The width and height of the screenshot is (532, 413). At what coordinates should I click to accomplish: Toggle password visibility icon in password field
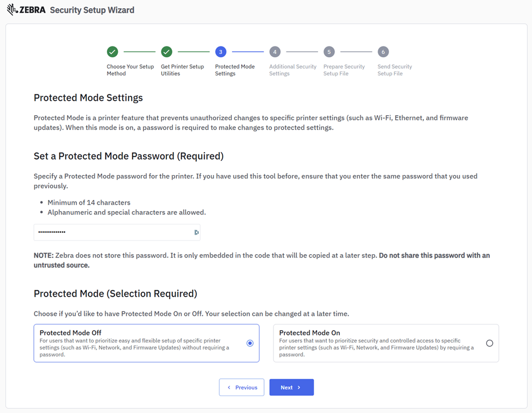tap(196, 232)
